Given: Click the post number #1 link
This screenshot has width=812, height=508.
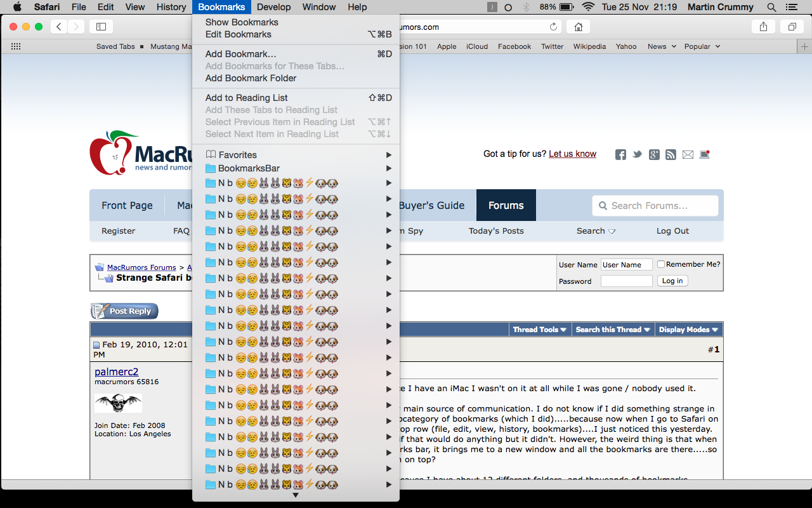Looking at the screenshot, I should tap(714, 349).
